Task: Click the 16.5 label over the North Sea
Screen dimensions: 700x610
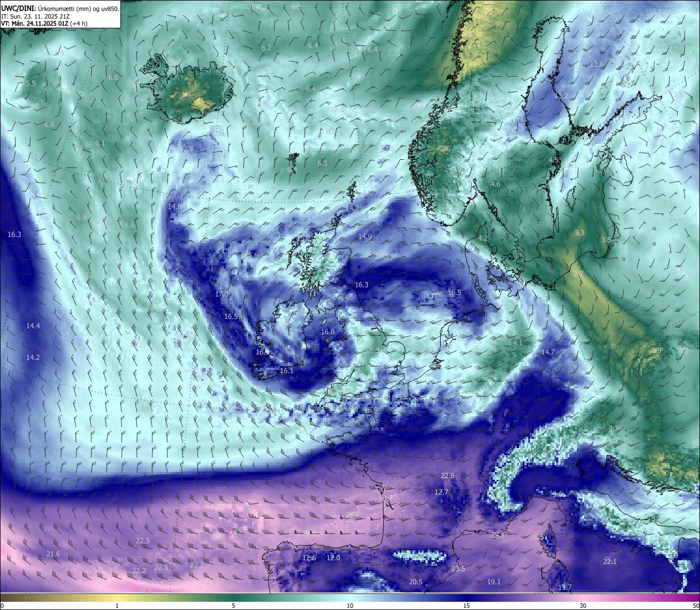Action: click(x=454, y=292)
